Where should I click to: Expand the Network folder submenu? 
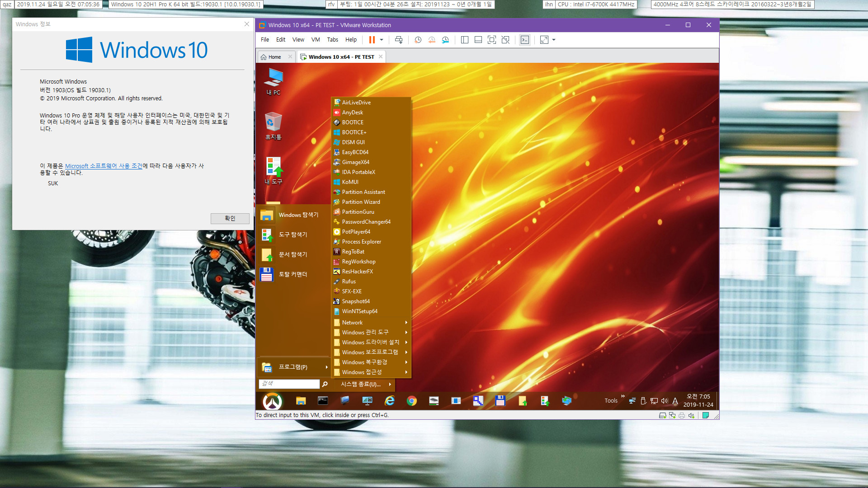coord(371,323)
